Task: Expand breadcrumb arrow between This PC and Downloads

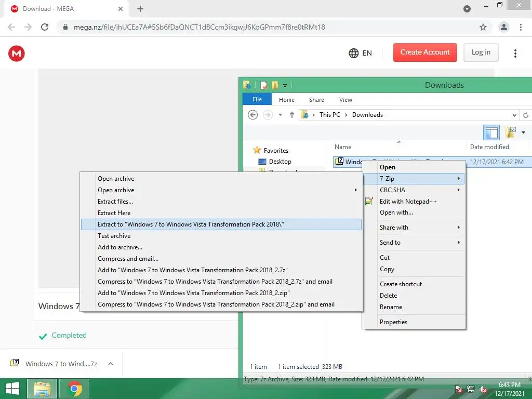Action: pyautogui.click(x=347, y=115)
